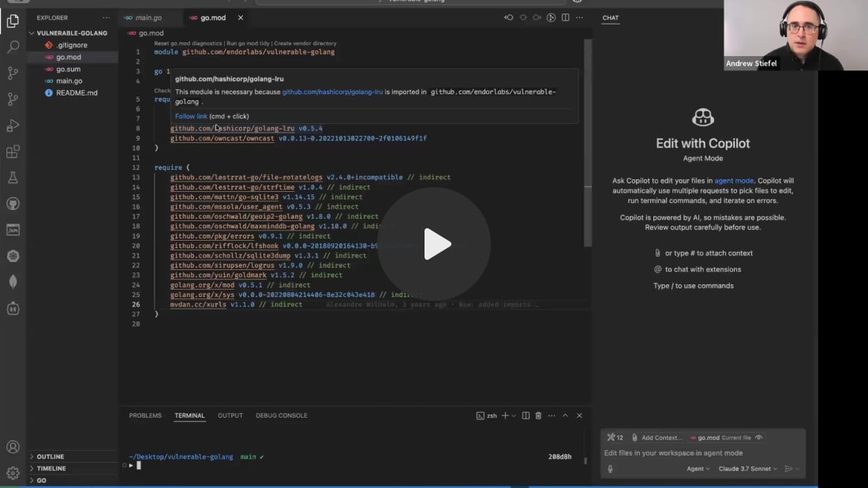Collapse the VULNERABLE-GOLANG folder
Viewport: 868px width, 488px height.
[x=71, y=33]
